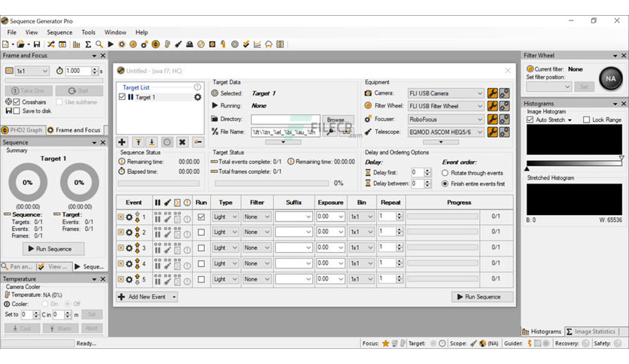Open event 1 gear options

pyautogui.click(x=129, y=217)
